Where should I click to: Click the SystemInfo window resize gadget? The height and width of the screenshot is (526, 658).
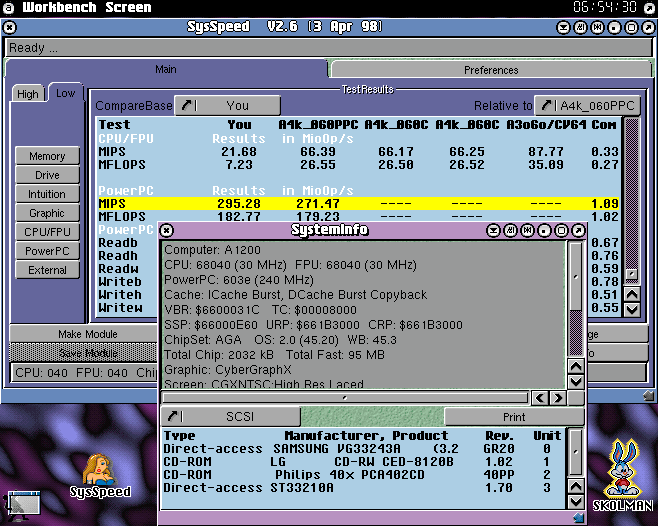pyautogui.click(x=579, y=518)
